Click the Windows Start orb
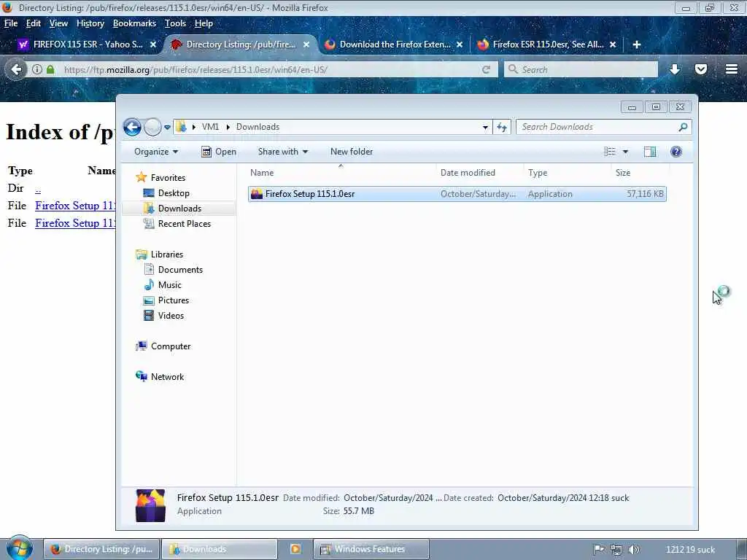The height and width of the screenshot is (560, 747). coord(19,548)
